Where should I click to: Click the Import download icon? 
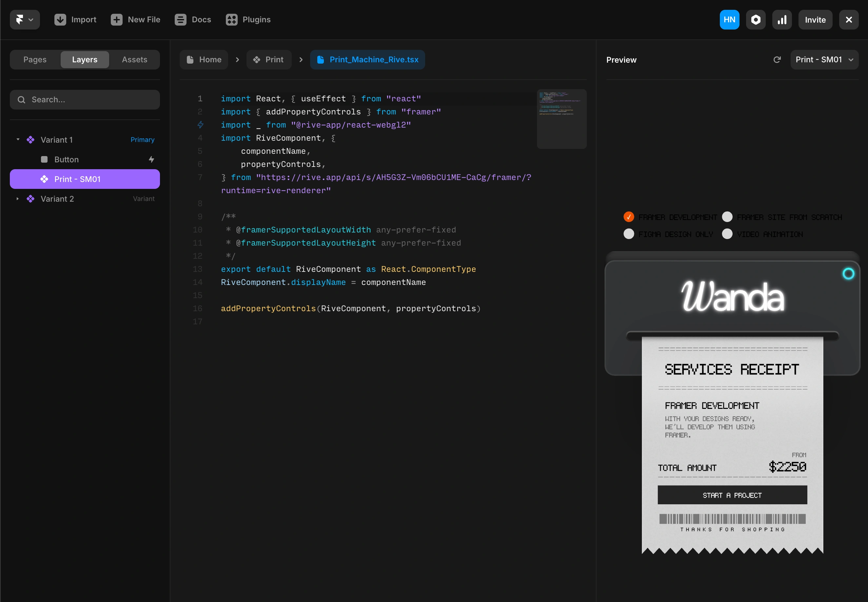point(60,20)
